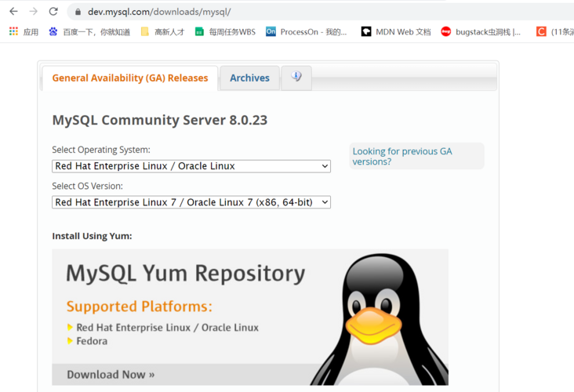Open the info bubble icon tab
Screen dimensions: 574x392
pyautogui.click(x=296, y=78)
